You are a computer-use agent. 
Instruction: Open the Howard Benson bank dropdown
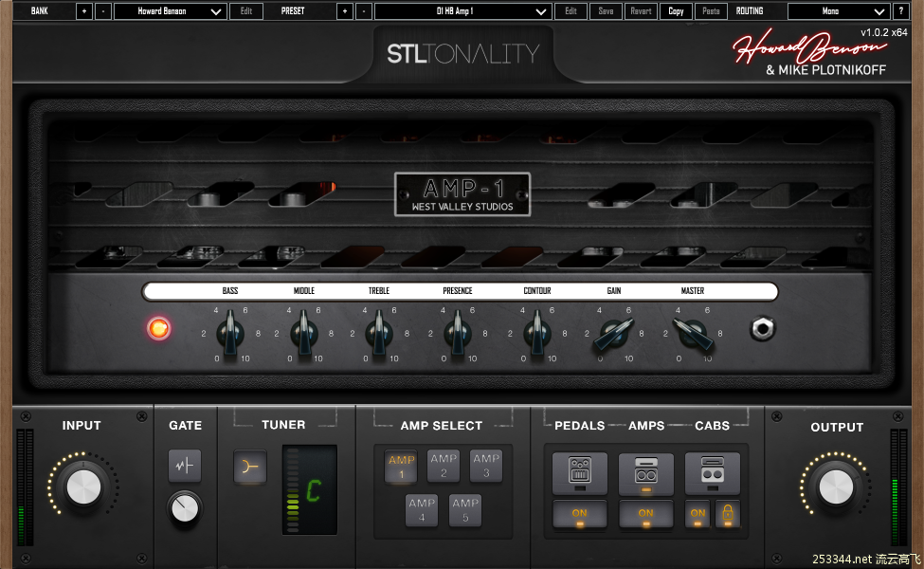pyautogui.click(x=170, y=11)
